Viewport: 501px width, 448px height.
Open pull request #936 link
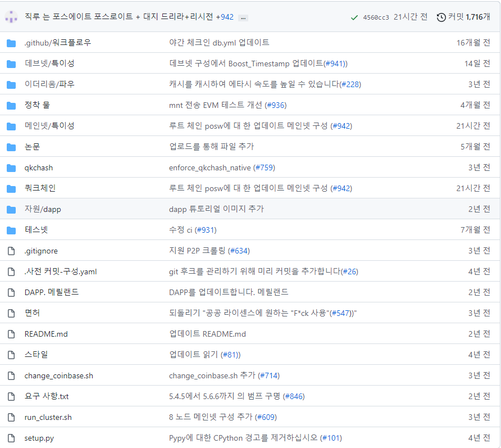276,105
